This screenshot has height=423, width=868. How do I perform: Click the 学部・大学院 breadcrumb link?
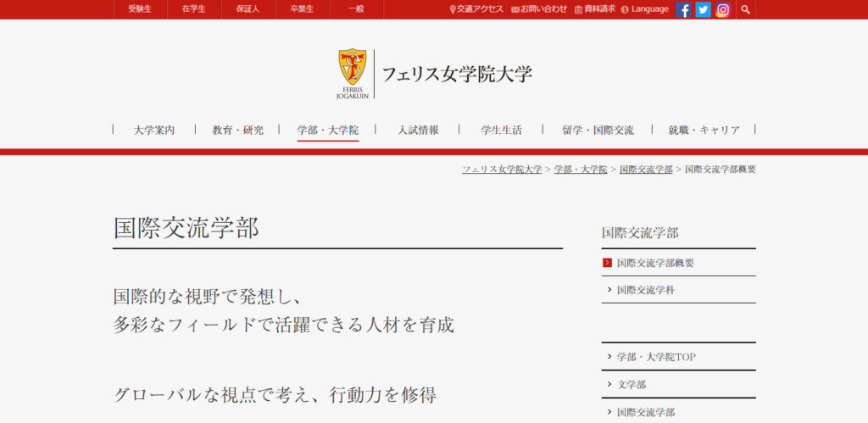point(581,170)
